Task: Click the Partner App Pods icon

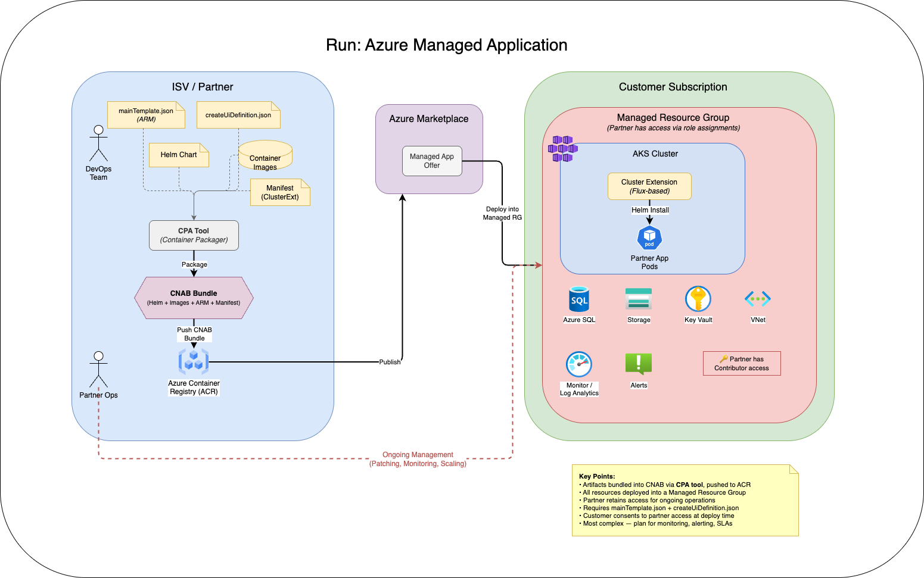Action: (649, 238)
